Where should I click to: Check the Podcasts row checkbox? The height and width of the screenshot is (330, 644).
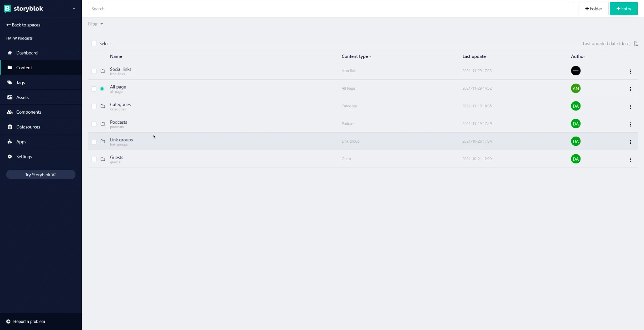coord(94,124)
